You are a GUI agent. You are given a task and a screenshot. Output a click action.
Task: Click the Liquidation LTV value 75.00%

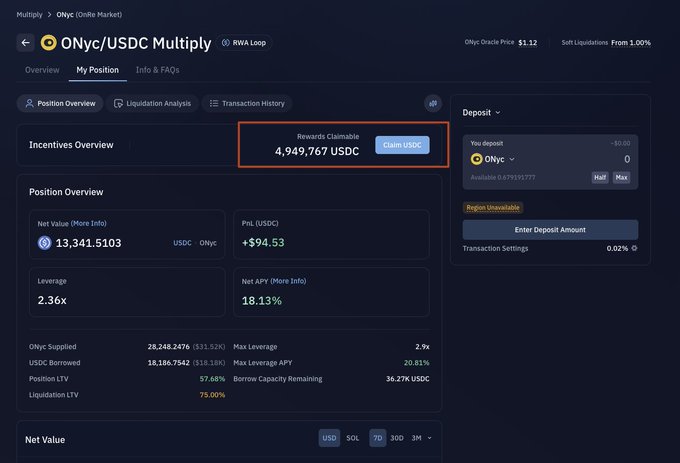212,395
